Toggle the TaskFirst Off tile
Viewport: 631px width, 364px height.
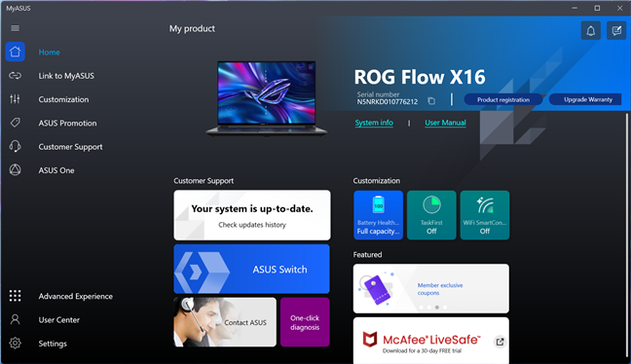pyautogui.click(x=431, y=215)
